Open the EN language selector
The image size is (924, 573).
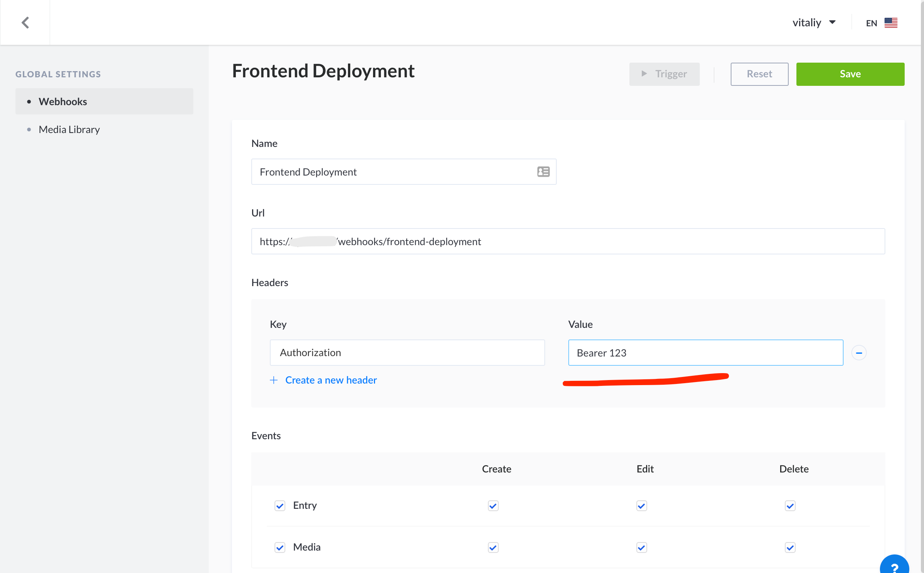[871, 23]
